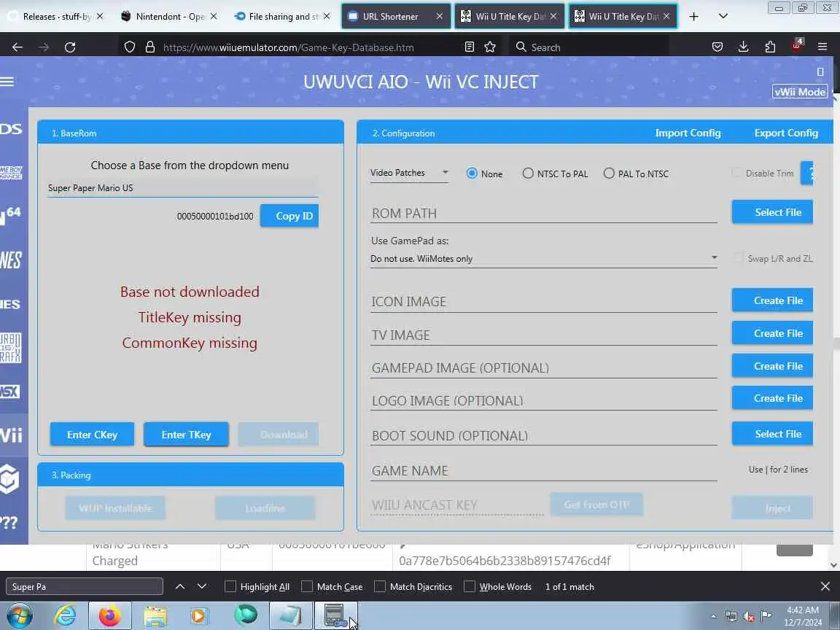
Task: Switch to File sharing and storage tab
Action: 282,17
